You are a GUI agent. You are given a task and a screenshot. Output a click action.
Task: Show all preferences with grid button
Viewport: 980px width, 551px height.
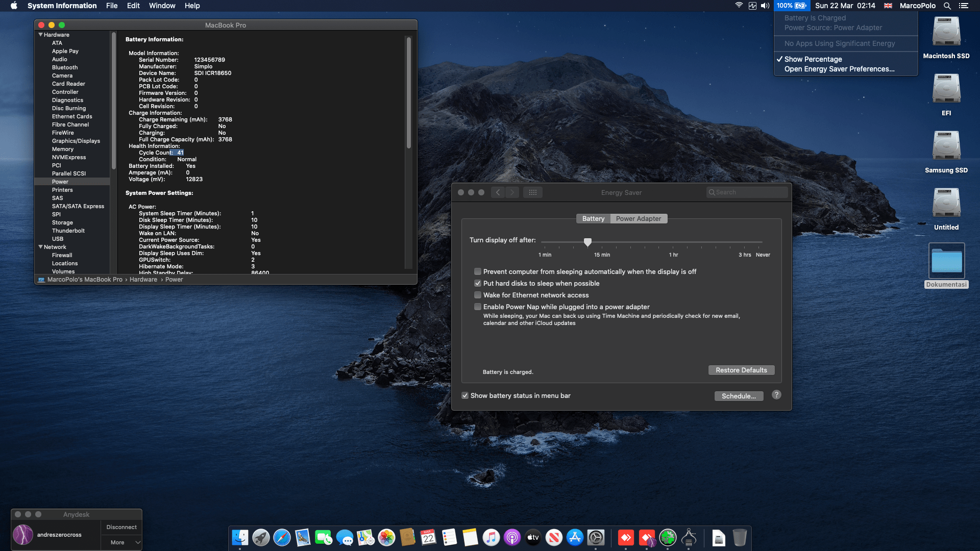[x=532, y=192]
